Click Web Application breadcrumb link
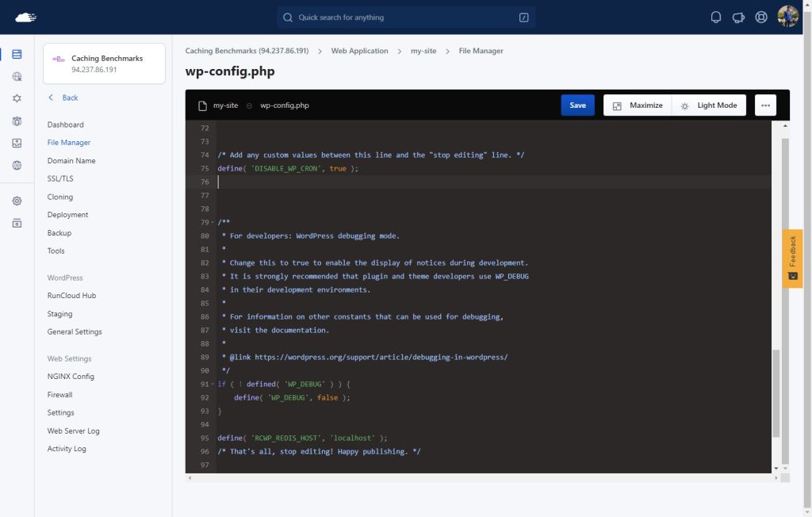The image size is (812, 517). (x=359, y=51)
